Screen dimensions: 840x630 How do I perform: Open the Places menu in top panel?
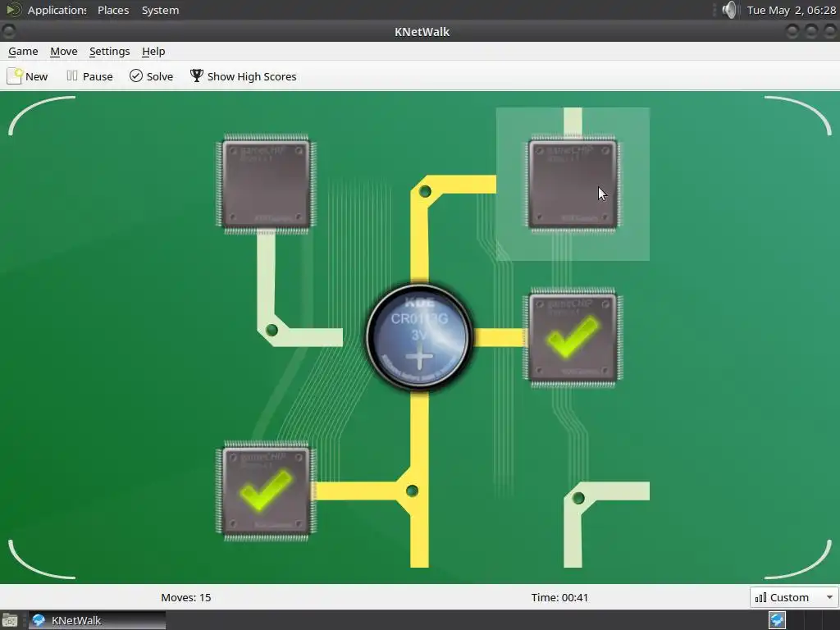pyautogui.click(x=113, y=10)
